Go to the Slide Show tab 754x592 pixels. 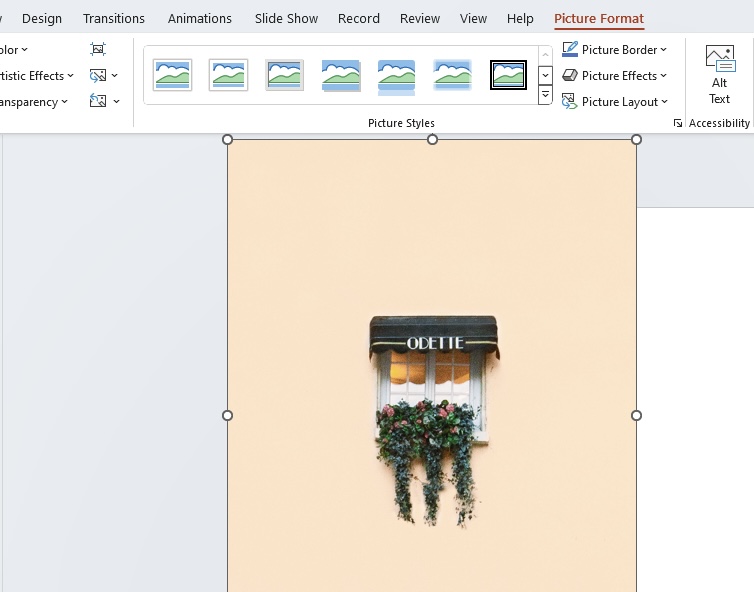[x=286, y=18]
